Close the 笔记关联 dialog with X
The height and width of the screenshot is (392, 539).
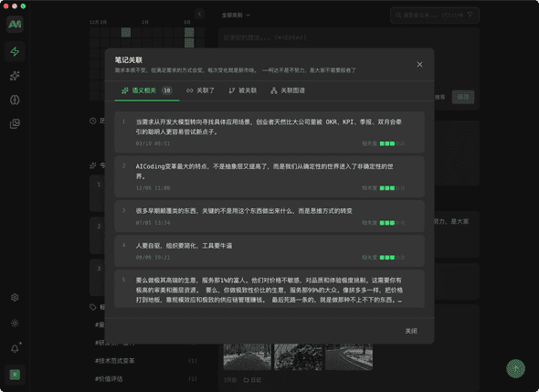click(x=419, y=64)
